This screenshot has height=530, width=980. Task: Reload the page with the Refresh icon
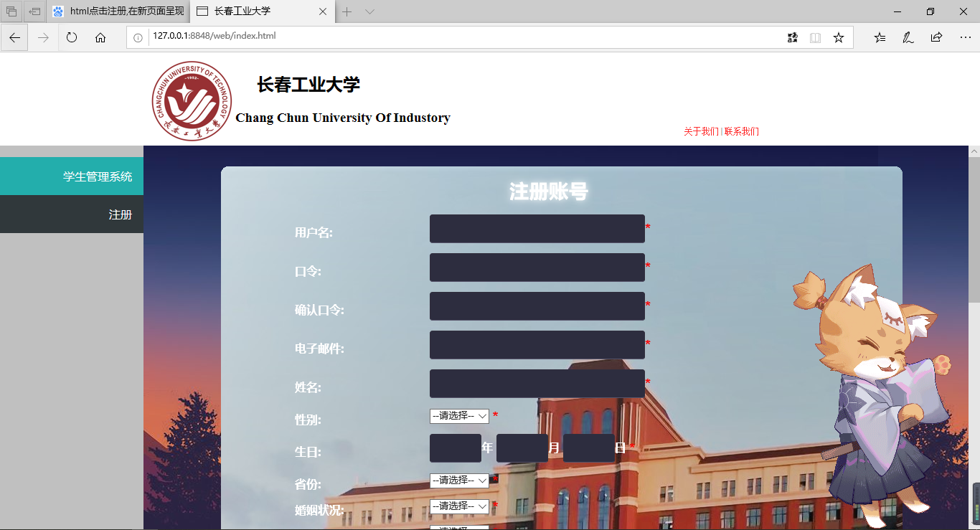tap(72, 37)
